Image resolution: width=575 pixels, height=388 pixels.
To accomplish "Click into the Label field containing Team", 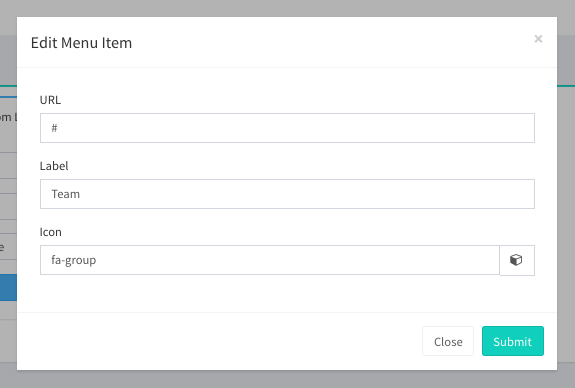I will [287, 194].
